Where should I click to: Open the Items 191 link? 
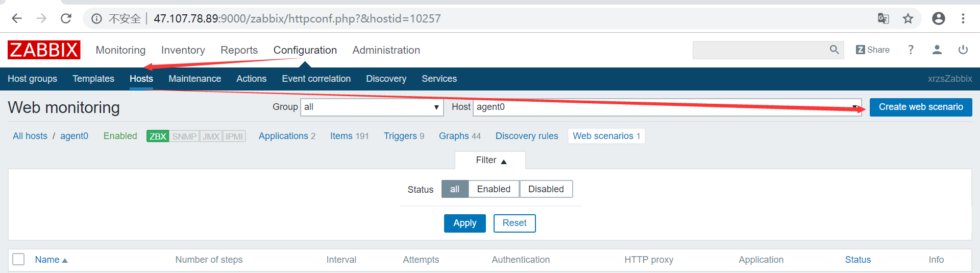coord(349,136)
